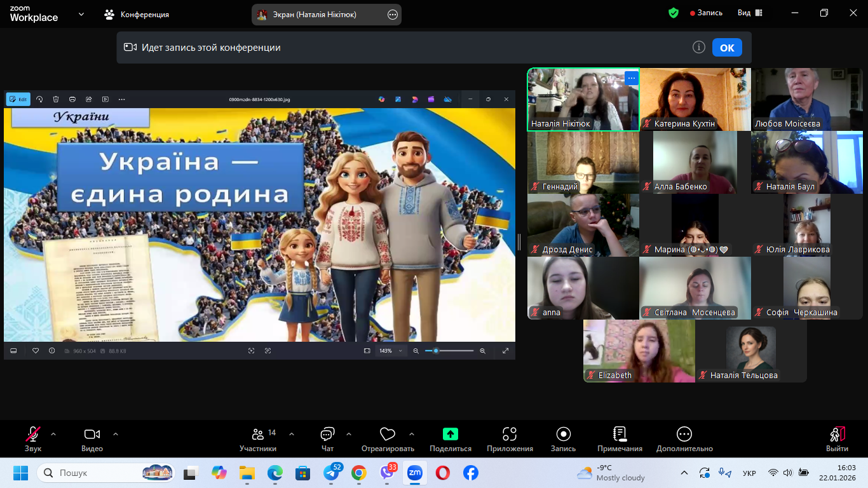Viewport: 868px width, 488px height.
Task: Select the Конференция tab
Action: point(137,14)
